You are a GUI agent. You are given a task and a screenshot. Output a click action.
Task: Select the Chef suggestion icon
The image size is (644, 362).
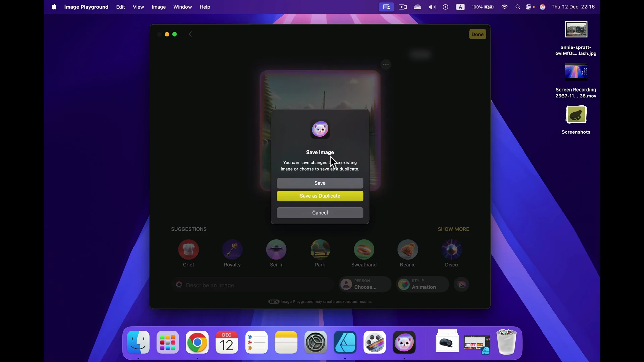tap(189, 249)
